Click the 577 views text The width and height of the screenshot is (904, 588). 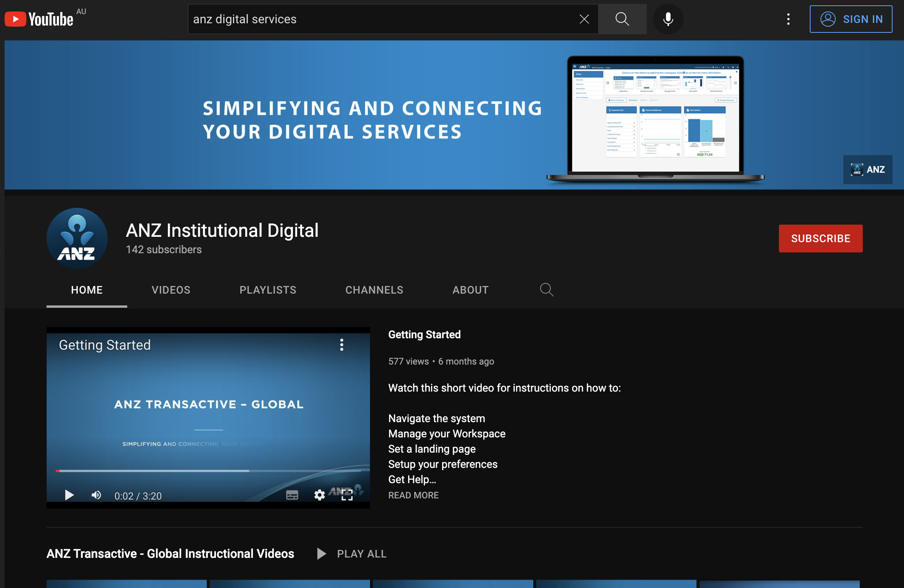pyautogui.click(x=409, y=361)
